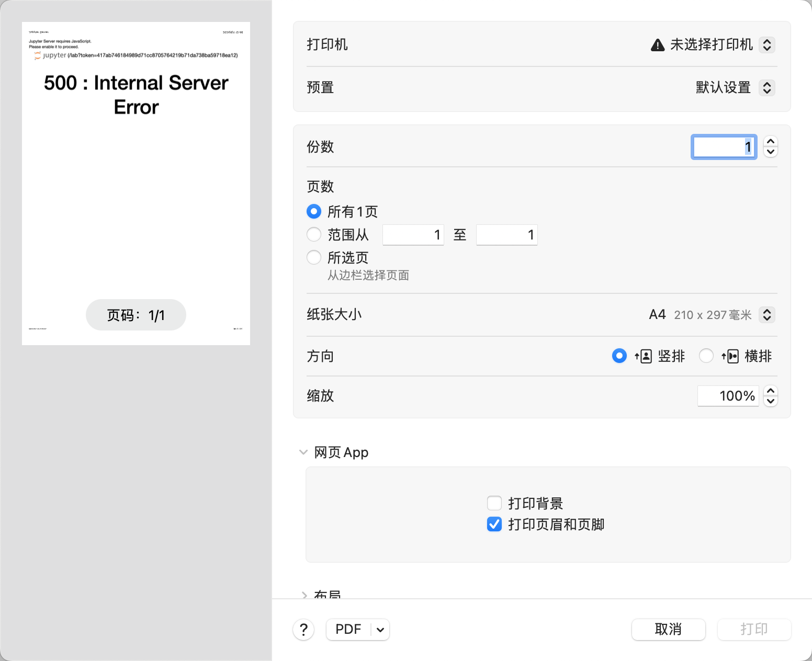Viewport: 812px width, 661px height.
Task: Click the printer warning triangle icon
Action: coord(657,45)
